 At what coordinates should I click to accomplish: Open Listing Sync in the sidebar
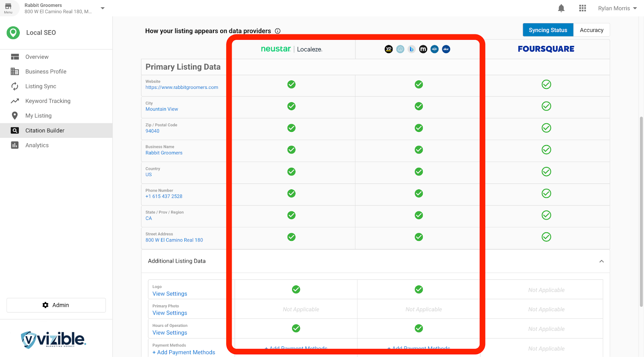click(x=41, y=86)
